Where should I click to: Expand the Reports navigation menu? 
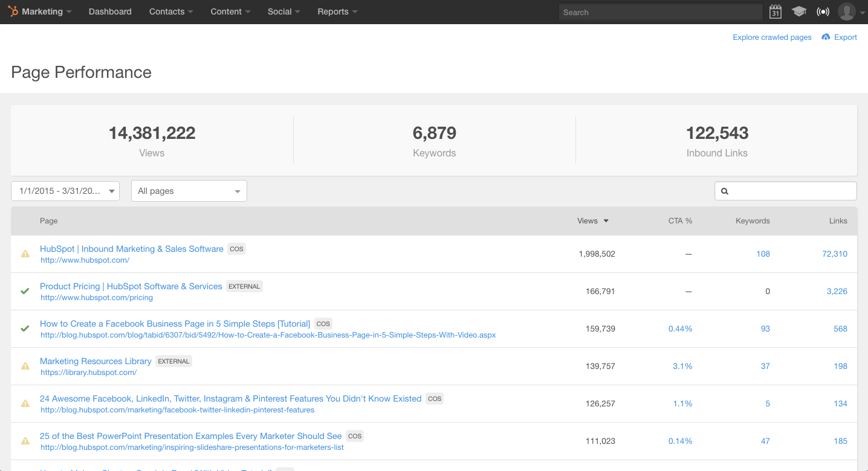(337, 11)
